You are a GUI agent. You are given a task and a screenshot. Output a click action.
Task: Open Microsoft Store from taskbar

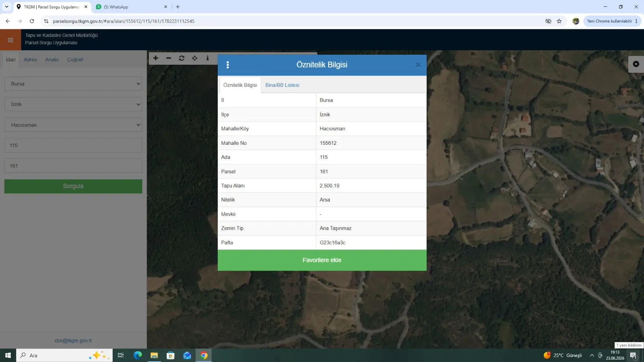point(171,355)
